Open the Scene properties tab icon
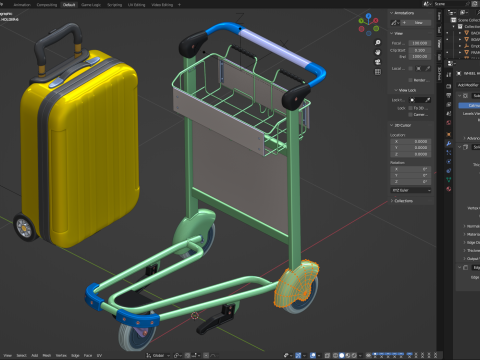Screen dimensions: 480x360 click(449, 113)
